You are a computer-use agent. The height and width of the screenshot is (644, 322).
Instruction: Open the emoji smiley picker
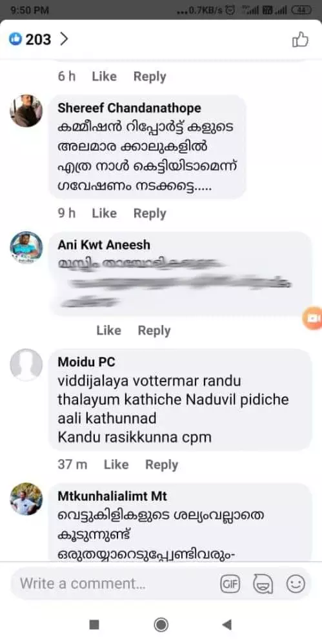click(296, 583)
